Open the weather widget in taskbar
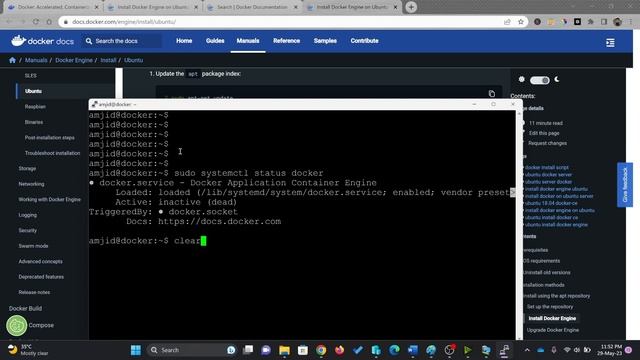The image size is (640, 360). (x=28, y=350)
